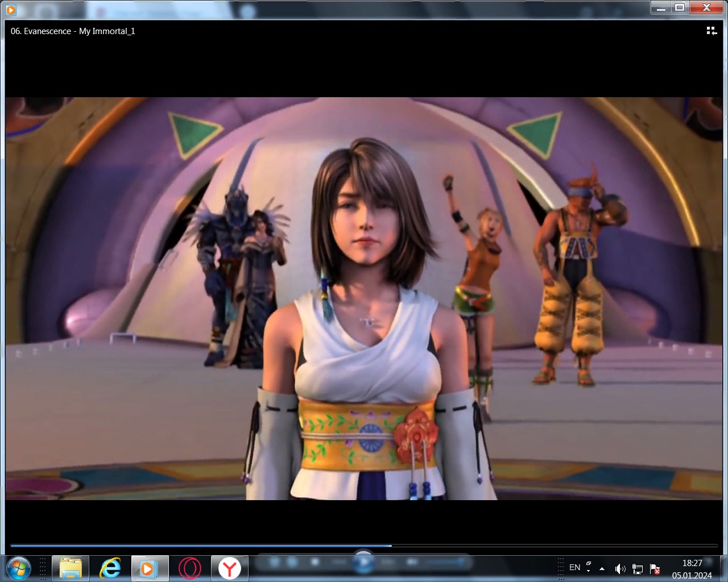This screenshot has width=728, height=582.
Task: Show hidden notification area icons
Action: pos(602,568)
